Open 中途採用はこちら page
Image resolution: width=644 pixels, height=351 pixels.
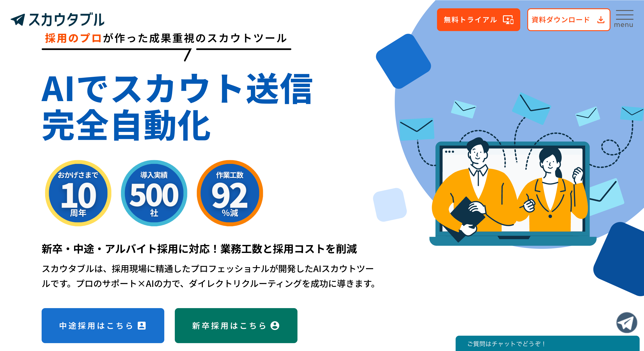click(103, 326)
